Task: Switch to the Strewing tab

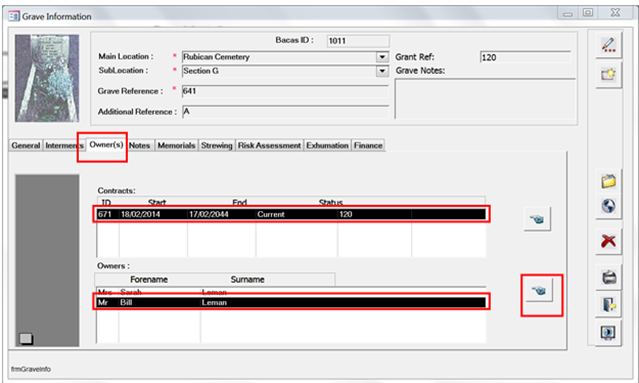Action: (x=216, y=145)
